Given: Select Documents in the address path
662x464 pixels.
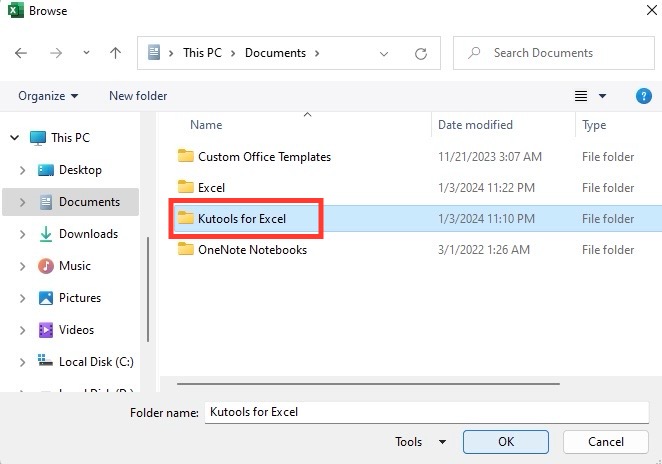Looking at the screenshot, I should point(275,53).
